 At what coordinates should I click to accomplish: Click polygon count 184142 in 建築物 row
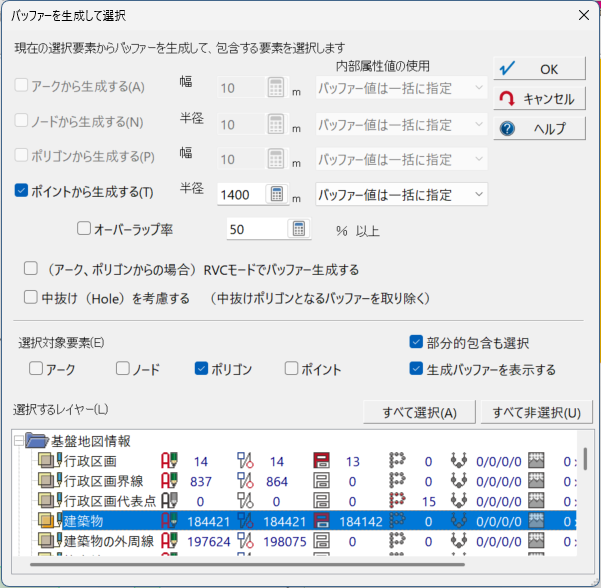[361, 521]
